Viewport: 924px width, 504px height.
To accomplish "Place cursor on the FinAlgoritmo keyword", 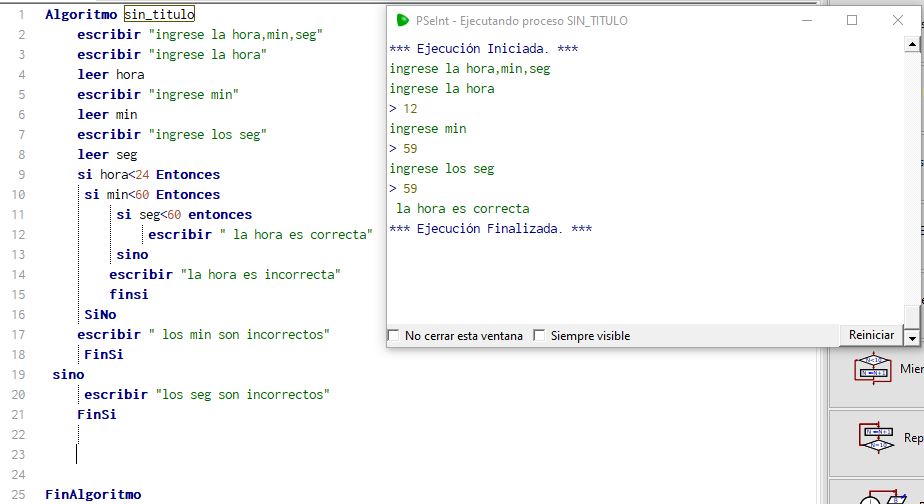I will 93,494.
